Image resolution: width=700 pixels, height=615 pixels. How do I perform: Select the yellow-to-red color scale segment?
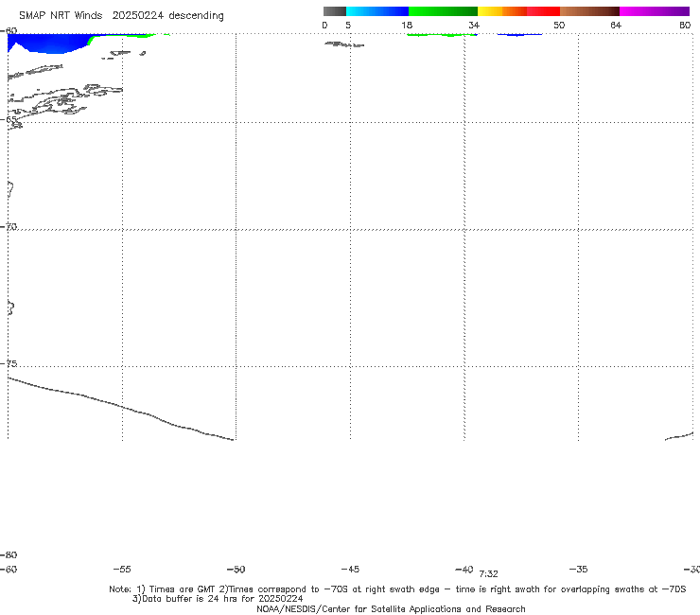pyautogui.click(x=518, y=11)
